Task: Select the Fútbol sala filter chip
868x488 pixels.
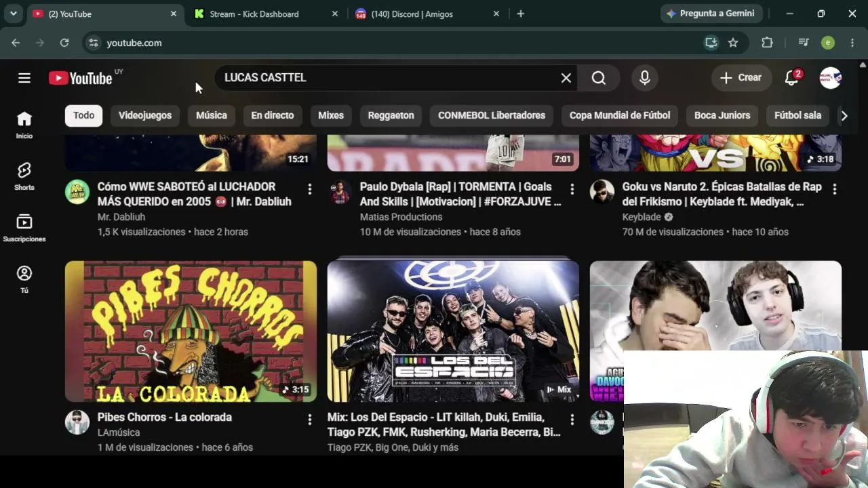Action: click(798, 115)
